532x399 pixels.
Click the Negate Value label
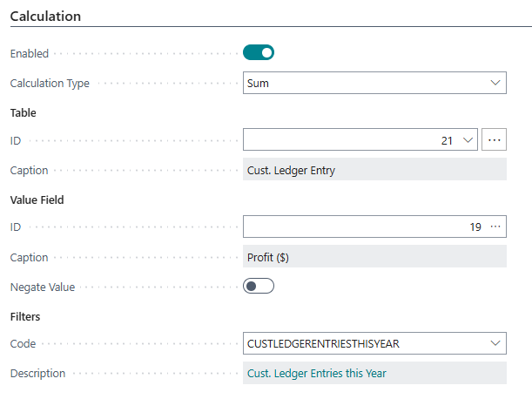41,286
